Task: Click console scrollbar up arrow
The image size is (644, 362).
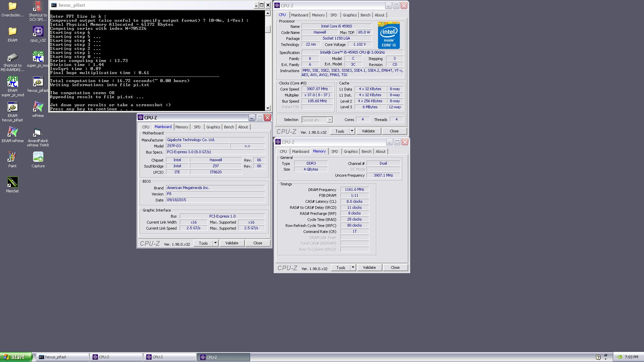Action: pyautogui.click(x=268, y=13)
